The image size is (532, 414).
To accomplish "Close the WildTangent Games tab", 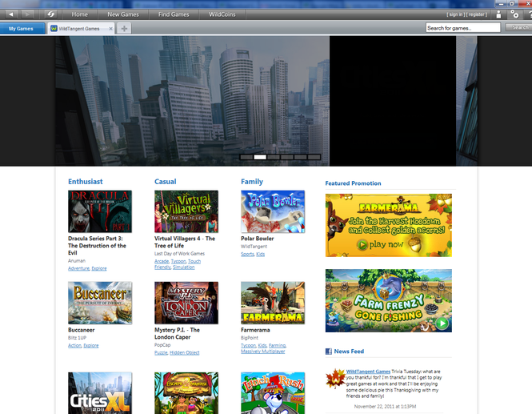I will click(110, 29).
